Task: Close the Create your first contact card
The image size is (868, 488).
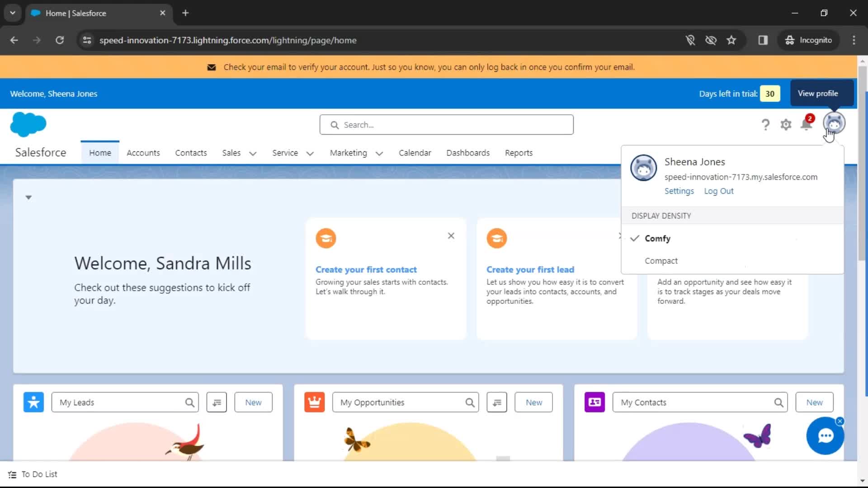Action: [x=451, y=236]
